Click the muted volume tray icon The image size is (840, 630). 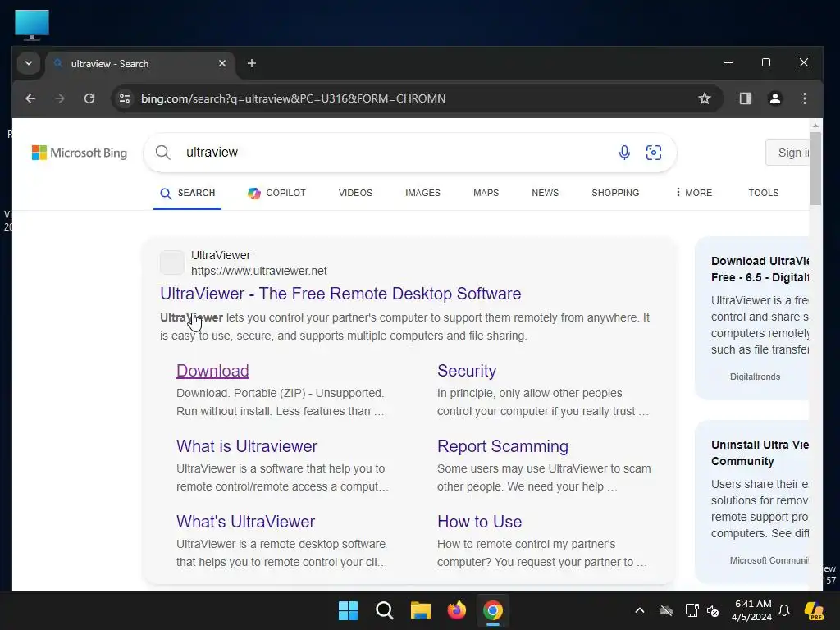coord(713,610)
